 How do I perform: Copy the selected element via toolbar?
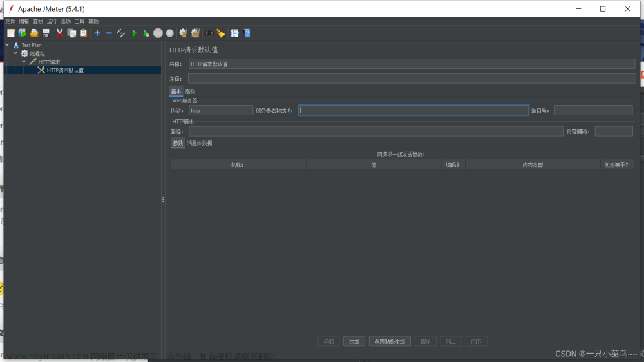pos(71,33)
